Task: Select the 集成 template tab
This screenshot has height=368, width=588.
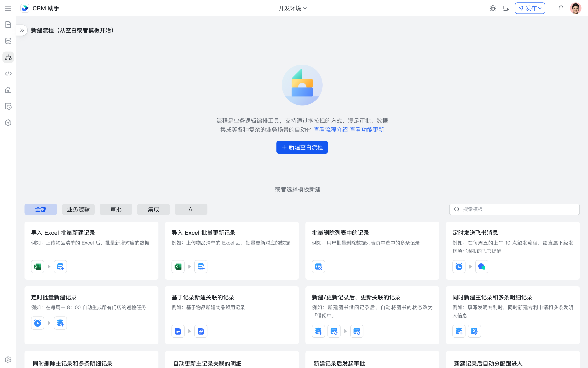Action: coord(153,209)
